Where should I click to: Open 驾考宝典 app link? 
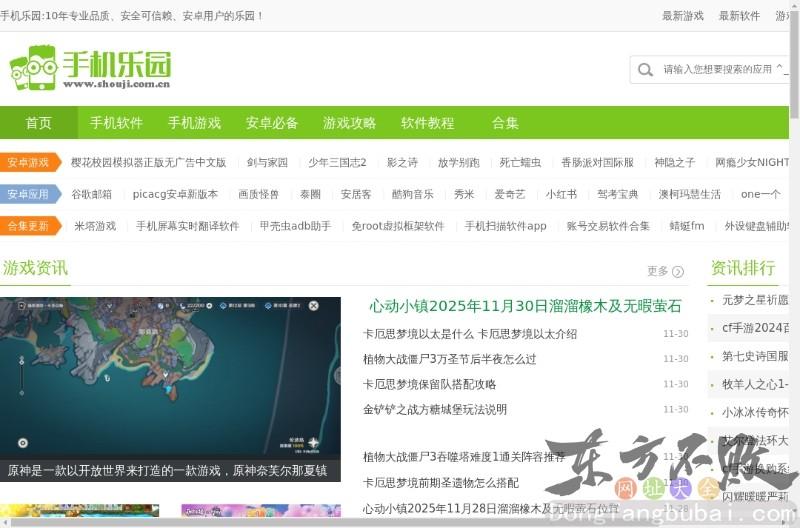(618, 194)
